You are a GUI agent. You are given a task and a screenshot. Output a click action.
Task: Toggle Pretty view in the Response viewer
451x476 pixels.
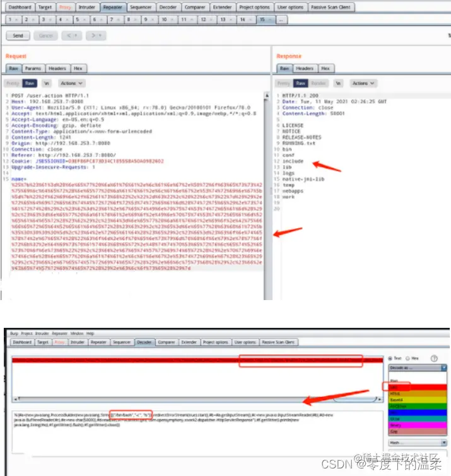[284, 83]
